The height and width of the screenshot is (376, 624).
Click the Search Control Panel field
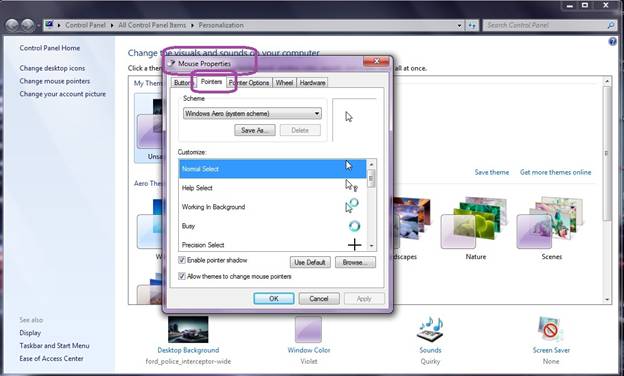pos(545,25)
